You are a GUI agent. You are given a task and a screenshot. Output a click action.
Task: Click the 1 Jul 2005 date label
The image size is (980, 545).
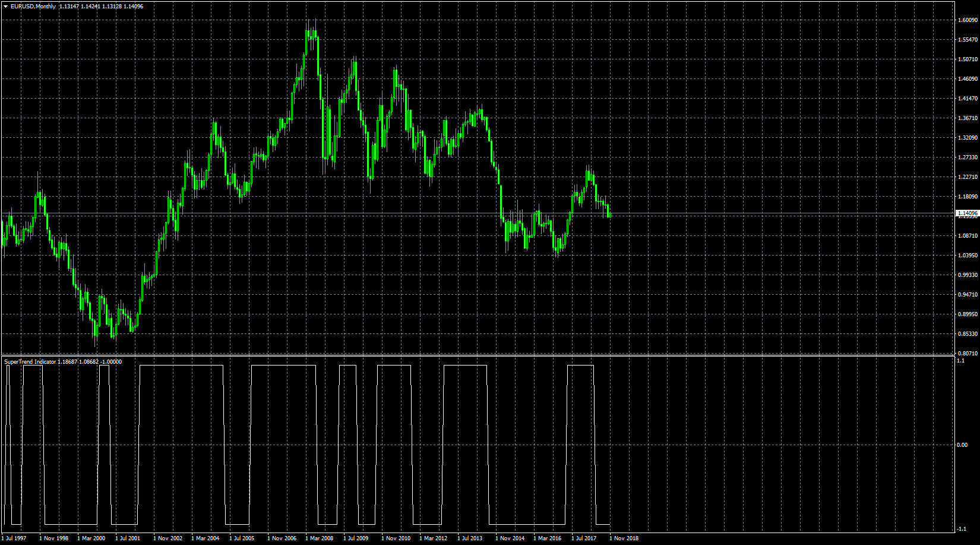(x=242, y=538)
